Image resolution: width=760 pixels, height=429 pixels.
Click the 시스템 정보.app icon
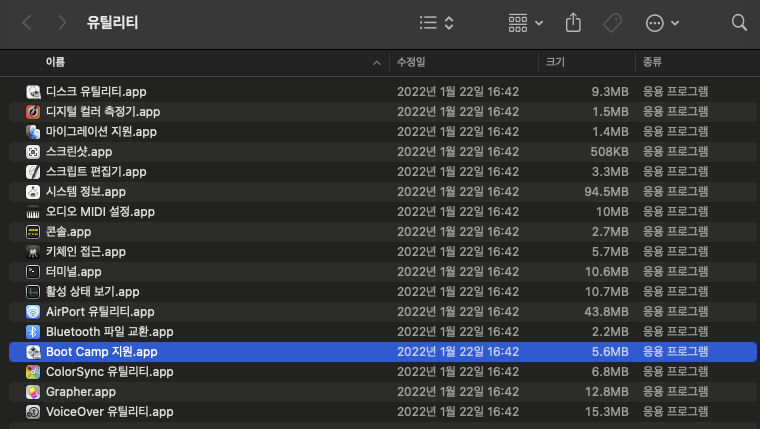click(33, 191)
